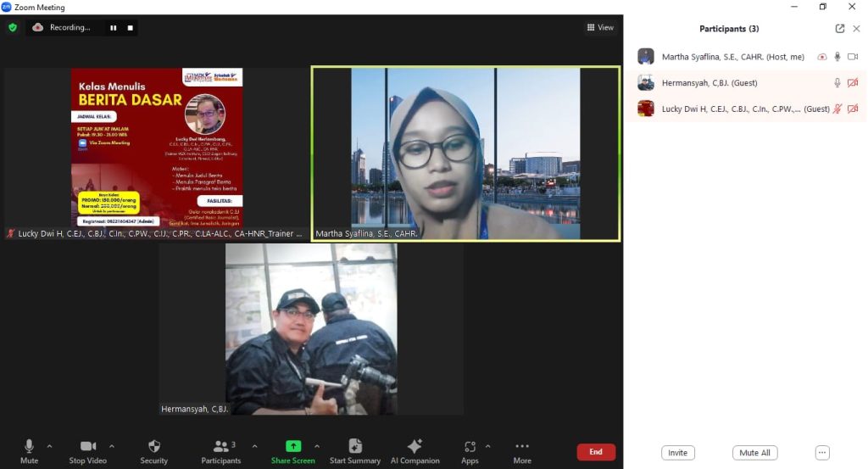Pause the recording
Viewport: 868px width, 469px height.
(113, 28)
